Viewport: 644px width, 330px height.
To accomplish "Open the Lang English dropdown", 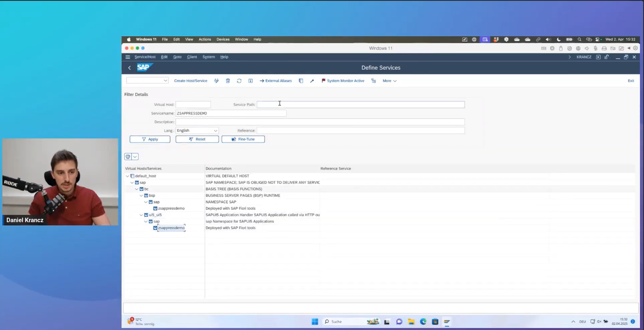I will pos(215,131).
